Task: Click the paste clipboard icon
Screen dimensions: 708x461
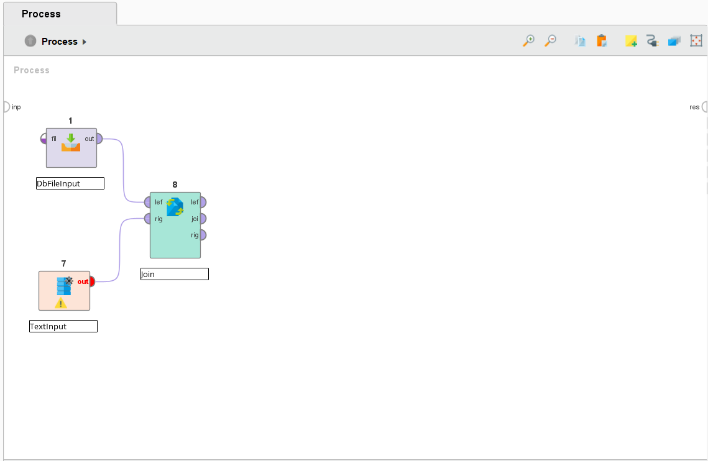Action: click(601, 41)
